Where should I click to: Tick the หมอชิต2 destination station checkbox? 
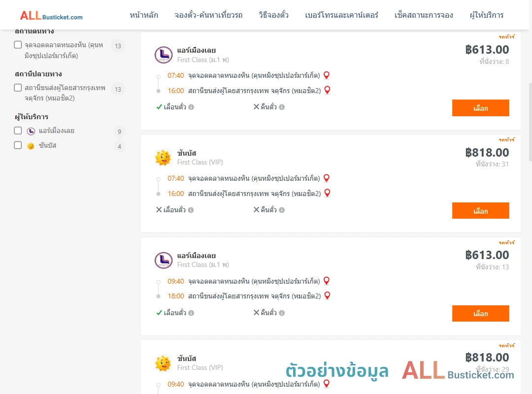pos(18,88)
